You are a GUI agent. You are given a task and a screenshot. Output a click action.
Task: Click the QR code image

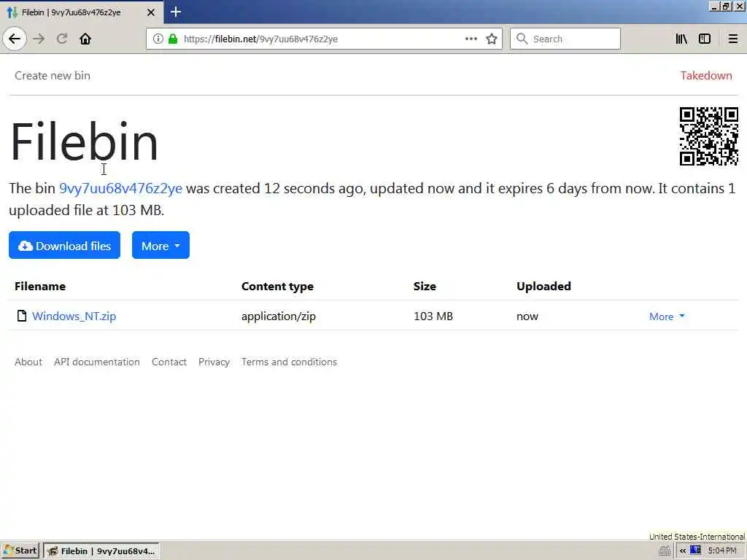click(x=709, y=136)
